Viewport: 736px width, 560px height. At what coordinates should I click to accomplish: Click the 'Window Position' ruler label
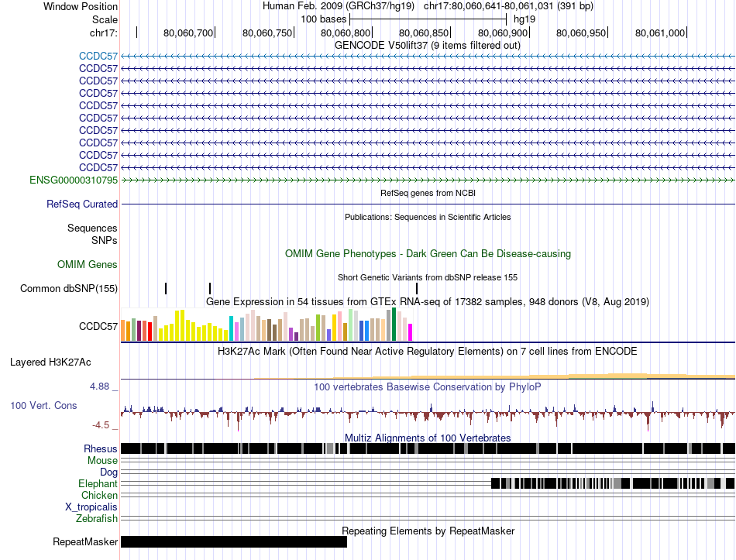click(x=81, y=6)
